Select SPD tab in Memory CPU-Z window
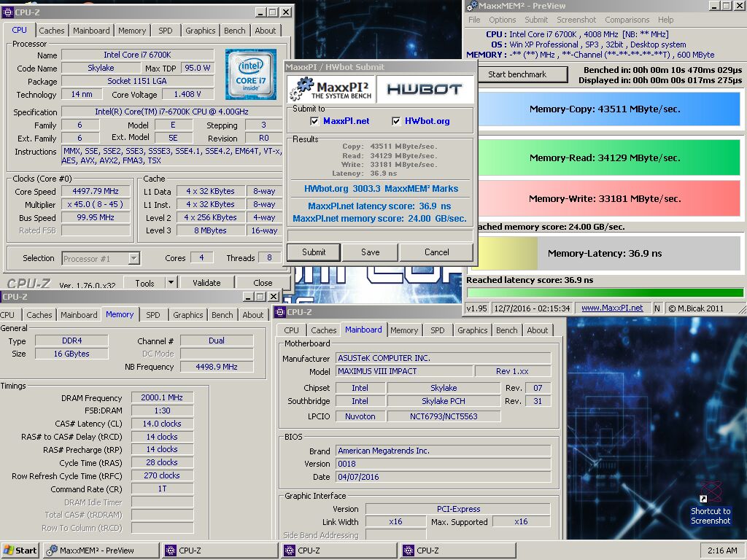 [x=153, y=315]
